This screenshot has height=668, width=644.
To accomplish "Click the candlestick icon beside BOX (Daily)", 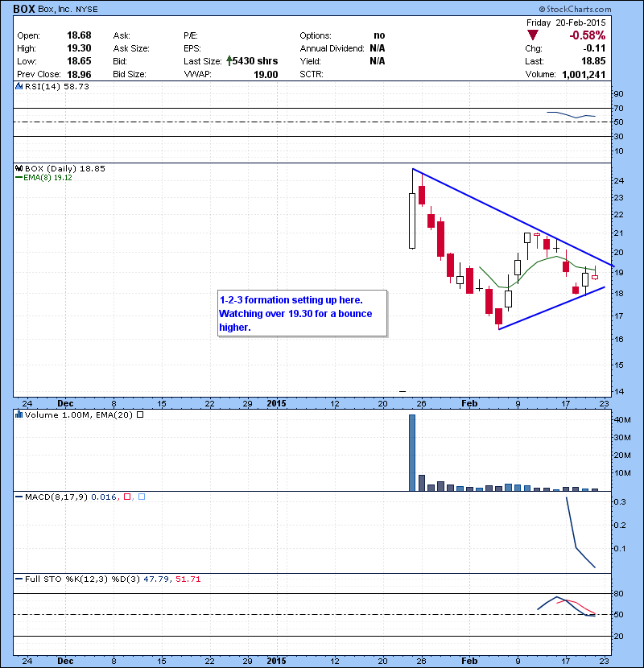I will tap(19, 168).
